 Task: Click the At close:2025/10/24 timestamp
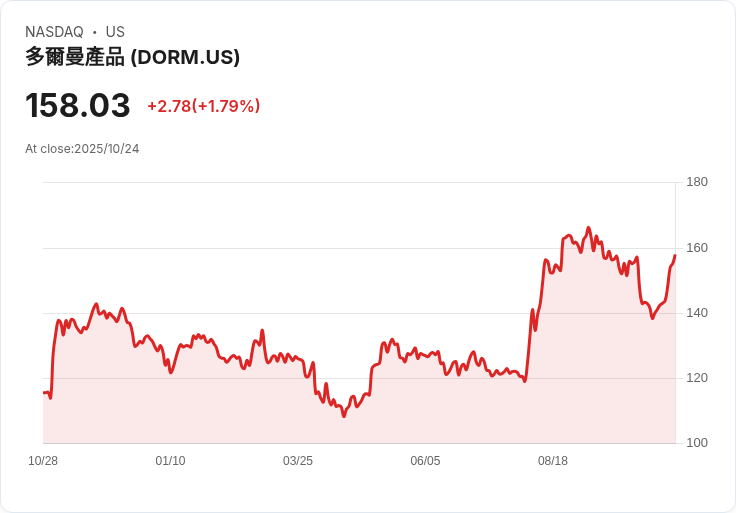click(x=82, y=149)
